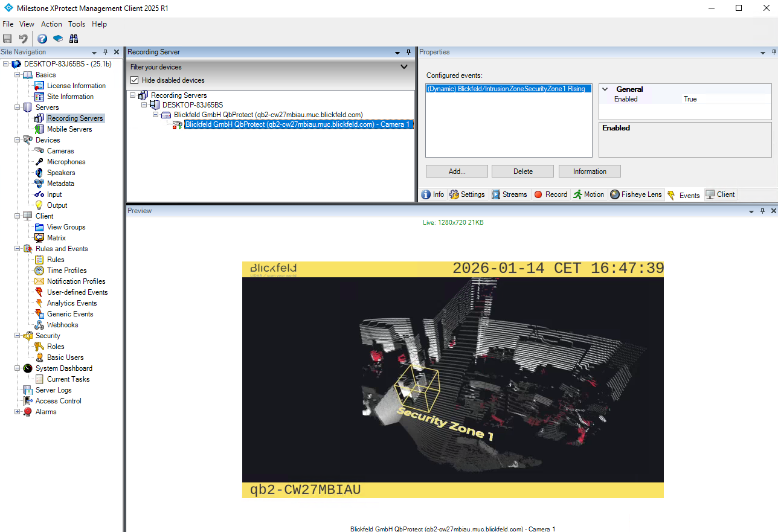This screenshot has height=532, width=778.
Task: Collapse the Filter your devices section
Action: coord(404,67)
